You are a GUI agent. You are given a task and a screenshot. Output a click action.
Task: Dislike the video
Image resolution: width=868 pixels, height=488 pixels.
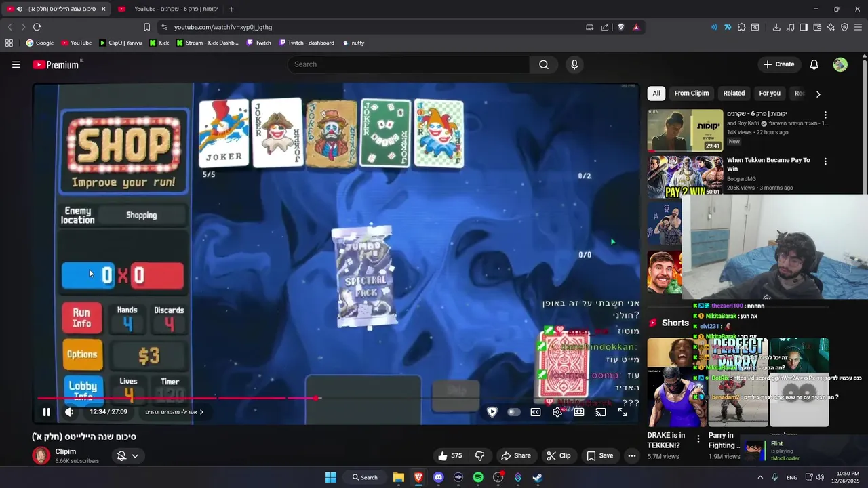(480, 455)
